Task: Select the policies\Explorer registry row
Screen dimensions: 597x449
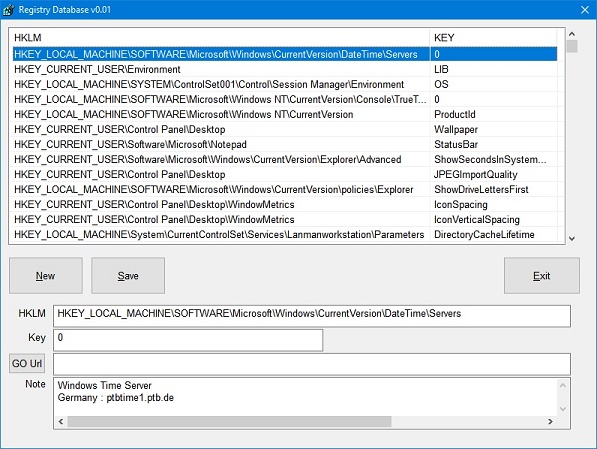Action: coord(285,189)
